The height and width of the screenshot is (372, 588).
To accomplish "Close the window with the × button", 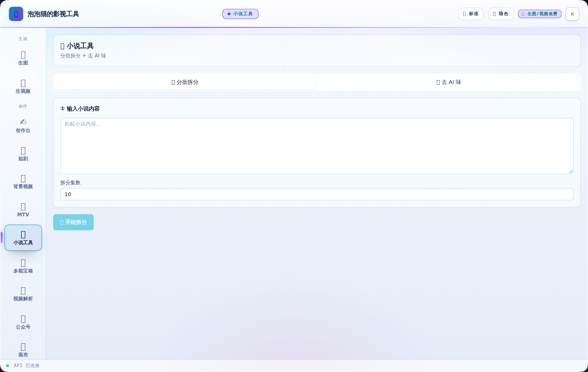I will click(x=572, y=14).
